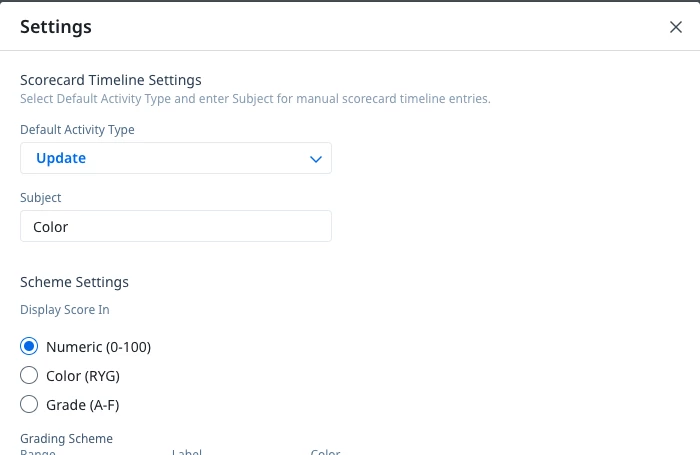Click the 'Subject' field label
The image size is (700, 455).
(x=41, y=198)
